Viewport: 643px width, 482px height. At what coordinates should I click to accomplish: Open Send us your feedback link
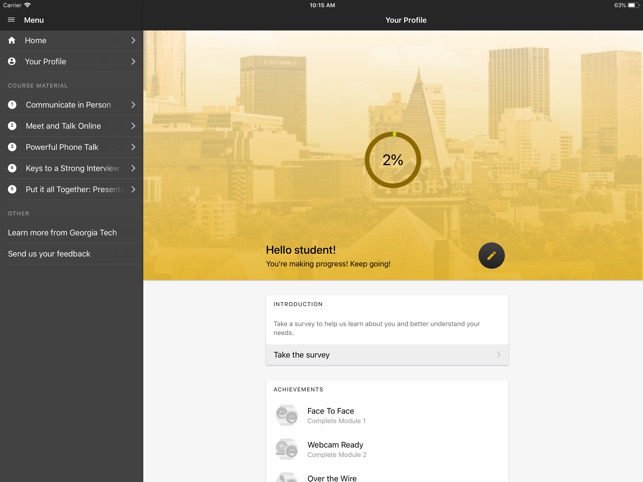pos(49,254)
